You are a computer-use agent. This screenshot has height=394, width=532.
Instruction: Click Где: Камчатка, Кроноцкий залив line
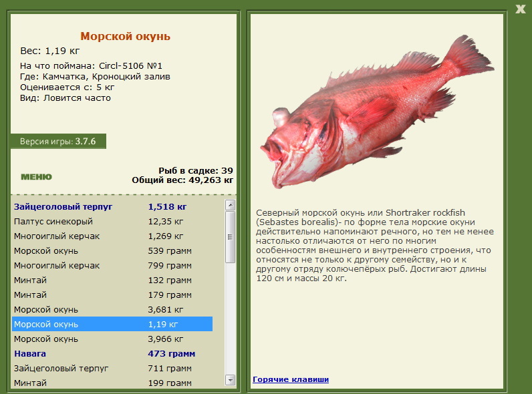[95, 77]
